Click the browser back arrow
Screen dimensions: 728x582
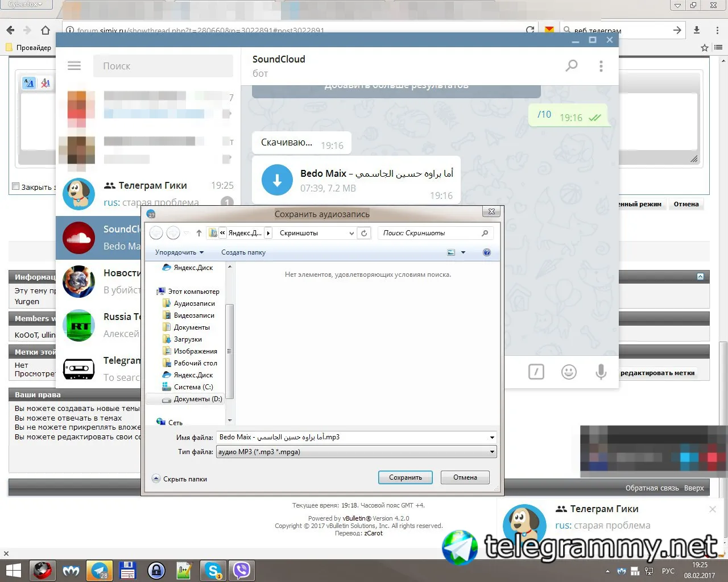[10, 30]
